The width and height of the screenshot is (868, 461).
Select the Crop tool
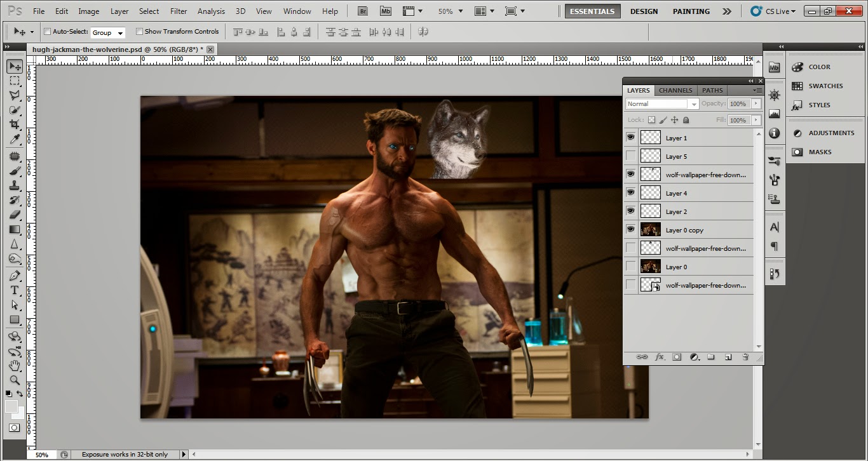click(x=14, y=124)
